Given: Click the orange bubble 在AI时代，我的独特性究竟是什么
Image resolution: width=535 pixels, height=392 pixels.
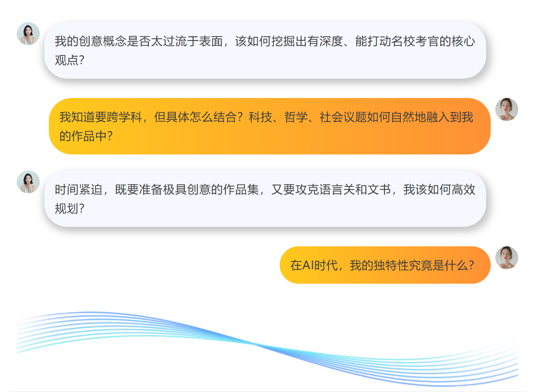Looking at the screenshot, I should (x=385, y=265).
